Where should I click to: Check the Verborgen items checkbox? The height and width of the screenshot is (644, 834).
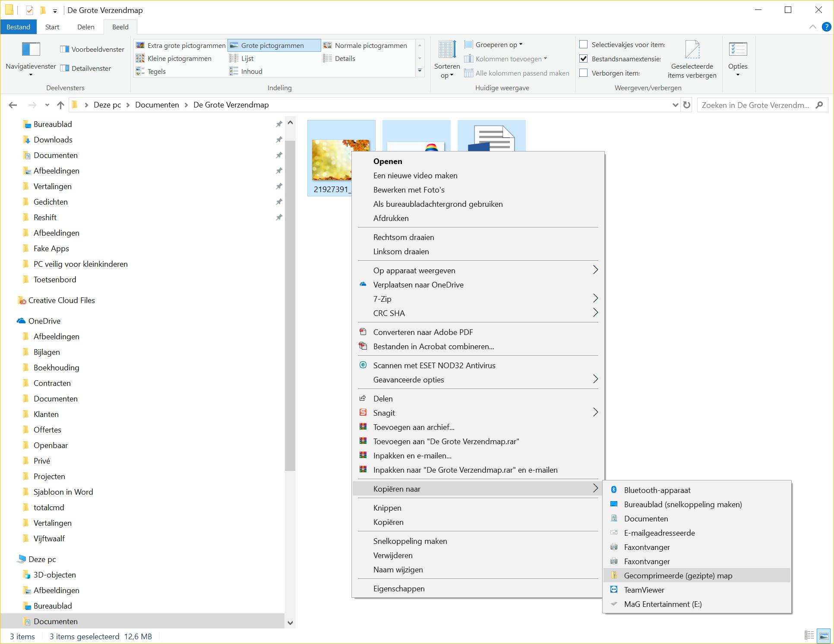tap(584, 73)
